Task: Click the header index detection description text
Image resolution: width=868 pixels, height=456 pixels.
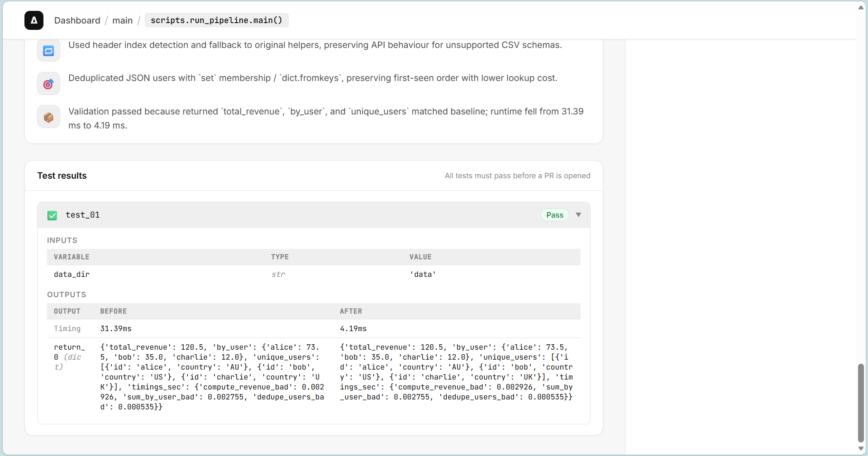Action: coord(315,45)
